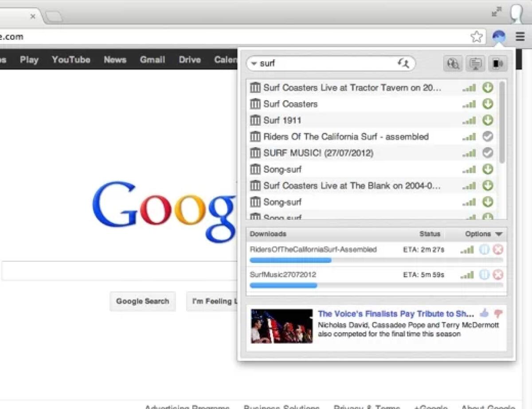Open the downloader extension icon in Chrome's toolbar

tap(498, 36)
